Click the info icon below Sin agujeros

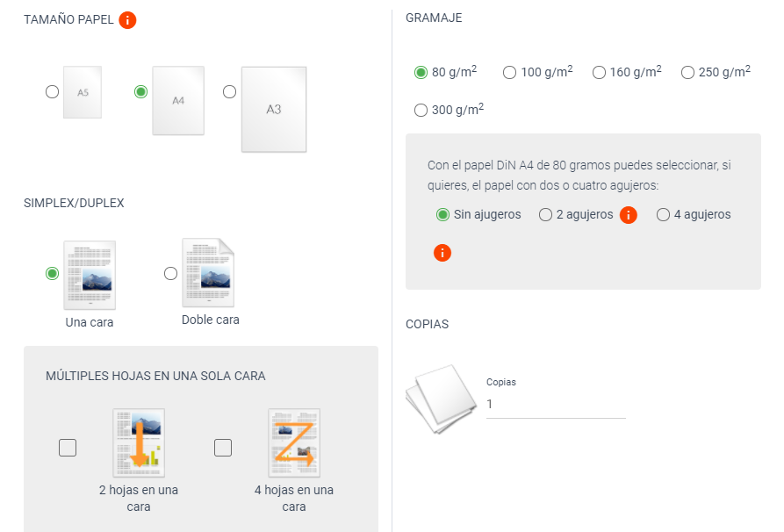coord(442,253)
